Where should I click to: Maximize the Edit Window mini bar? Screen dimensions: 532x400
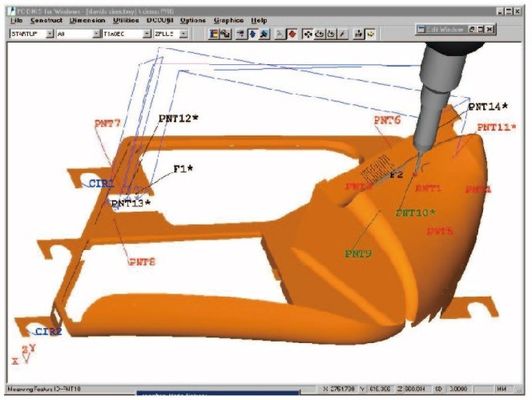point(480,29)
